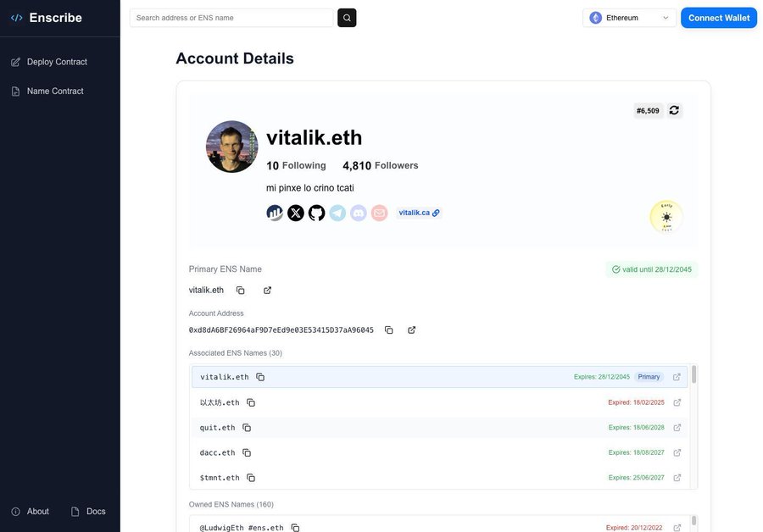The height and width of the screenshot is (532, 763).
Task: Copy the 以太坊.eth name
Action: click(248, 400)
